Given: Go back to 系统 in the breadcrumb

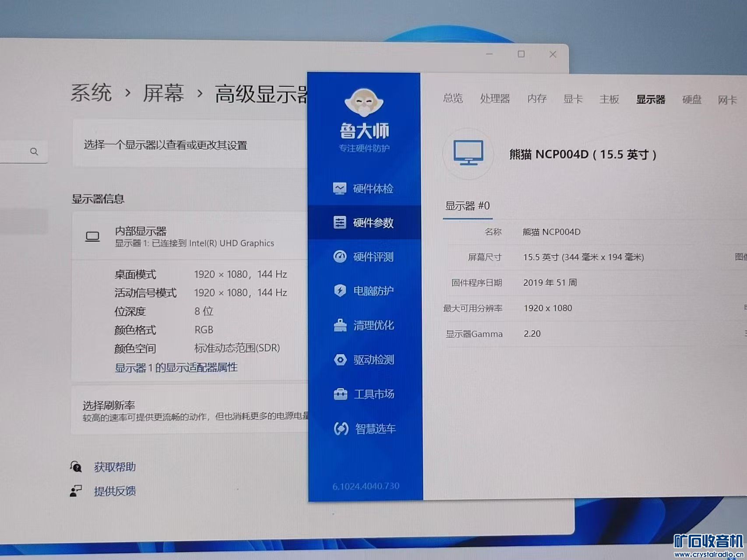Looking at the screenshot, I should (91, 93).
